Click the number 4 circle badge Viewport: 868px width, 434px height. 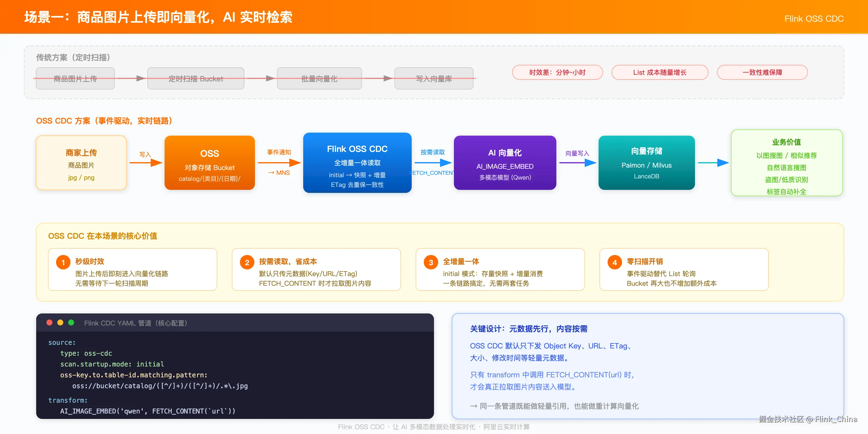point(615,263)
